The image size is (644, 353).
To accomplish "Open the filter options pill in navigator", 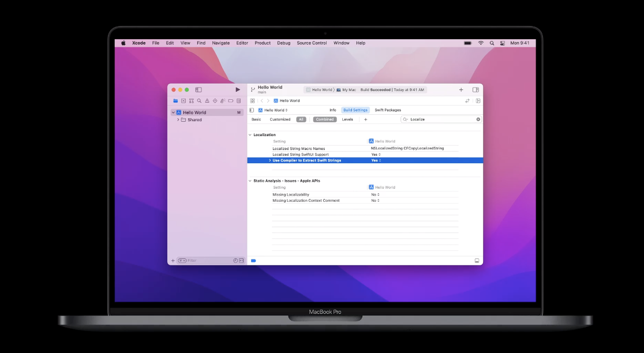I will (182, 261).
